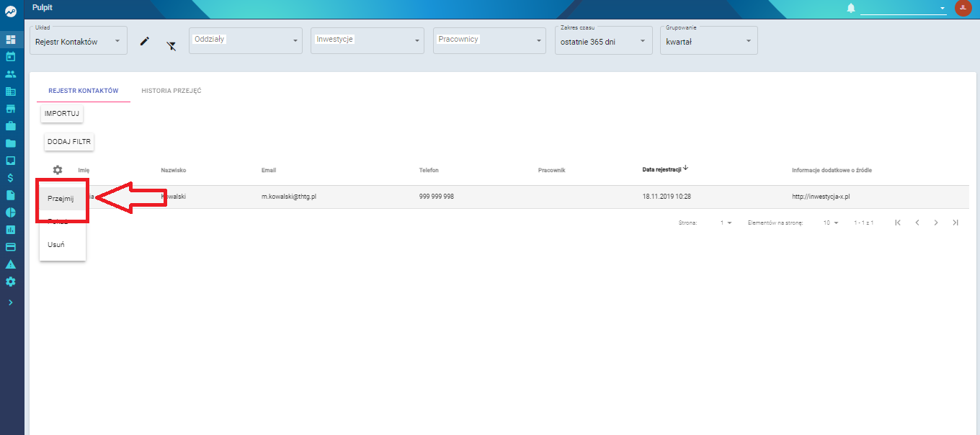This screenshot has height=435, width=980.
Task: Click the clear filters funnel icon
Action: pos(171,46)
